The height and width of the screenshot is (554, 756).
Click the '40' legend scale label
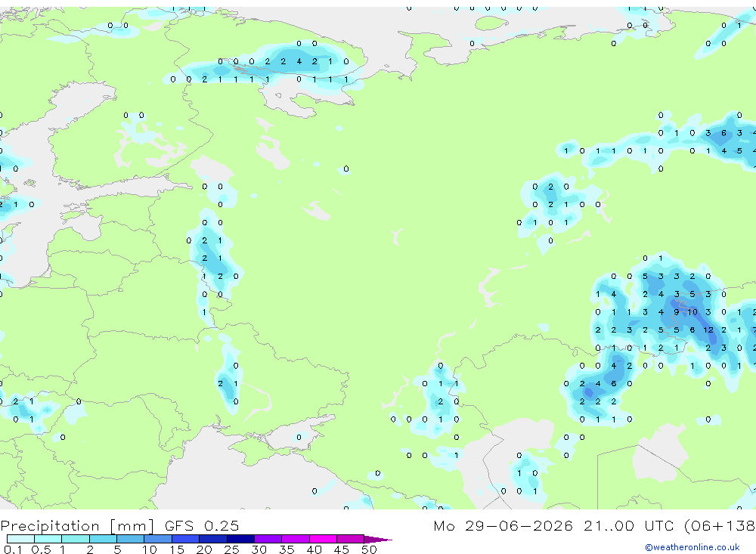314,549
